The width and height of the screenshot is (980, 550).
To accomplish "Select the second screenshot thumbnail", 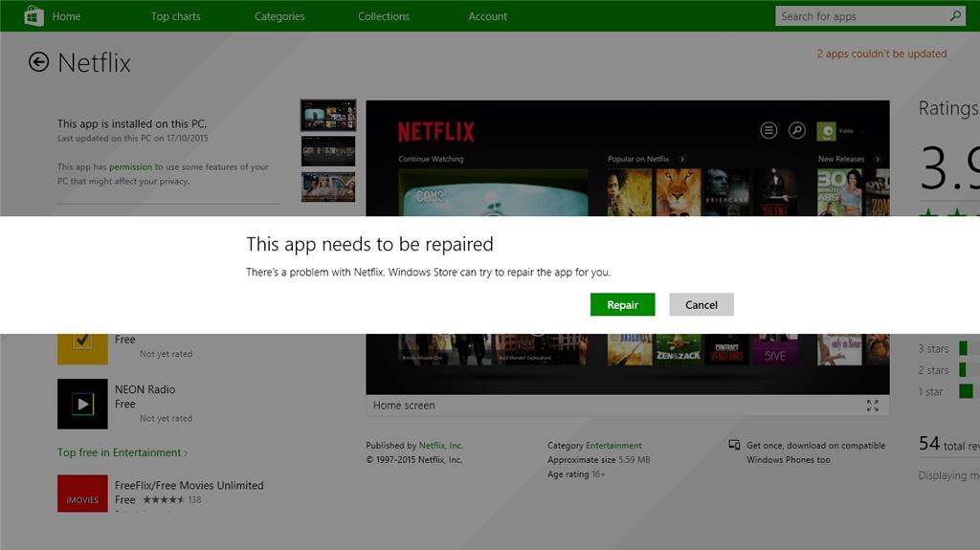I will coord(328,151).
